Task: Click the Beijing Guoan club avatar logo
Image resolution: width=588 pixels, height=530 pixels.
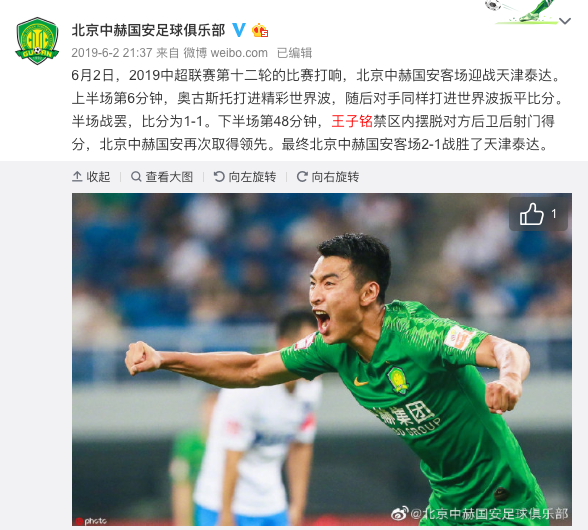Action: click(x=37, y=41)
